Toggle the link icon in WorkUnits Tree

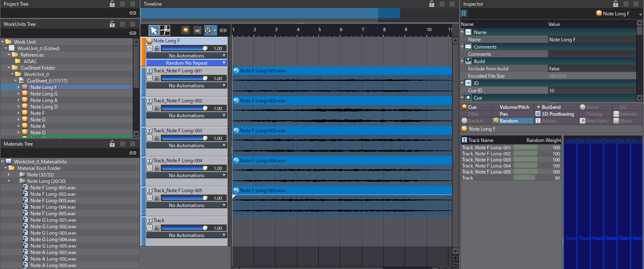click(x=132, y=33)
